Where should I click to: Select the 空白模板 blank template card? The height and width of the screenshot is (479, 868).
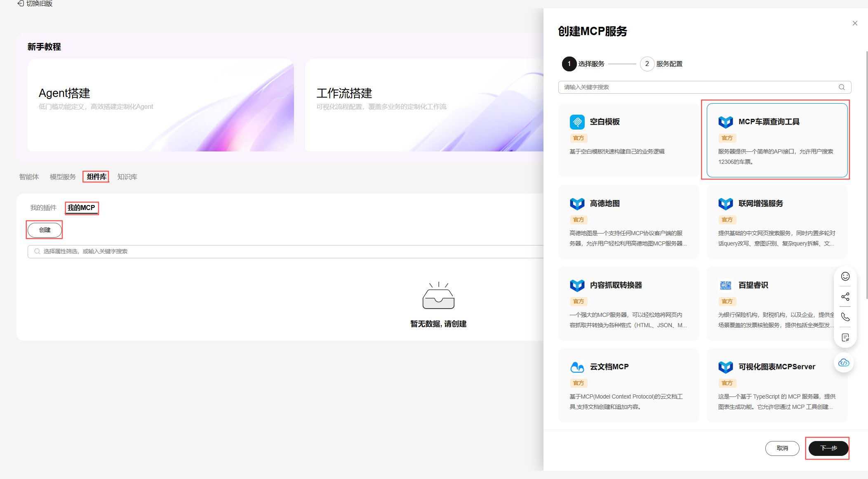(628, 140)
